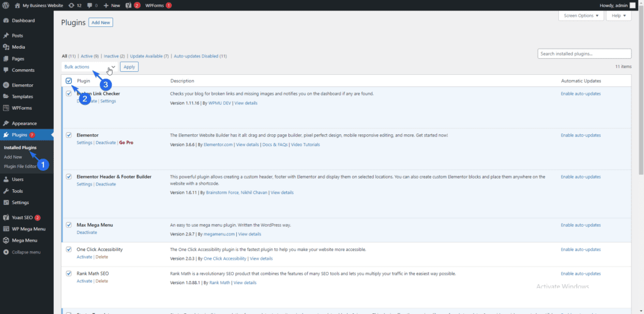The height and width of the screenshot is (314, 644).
Task: Focus the Search installed plugins field
Action: click(585, 54)
